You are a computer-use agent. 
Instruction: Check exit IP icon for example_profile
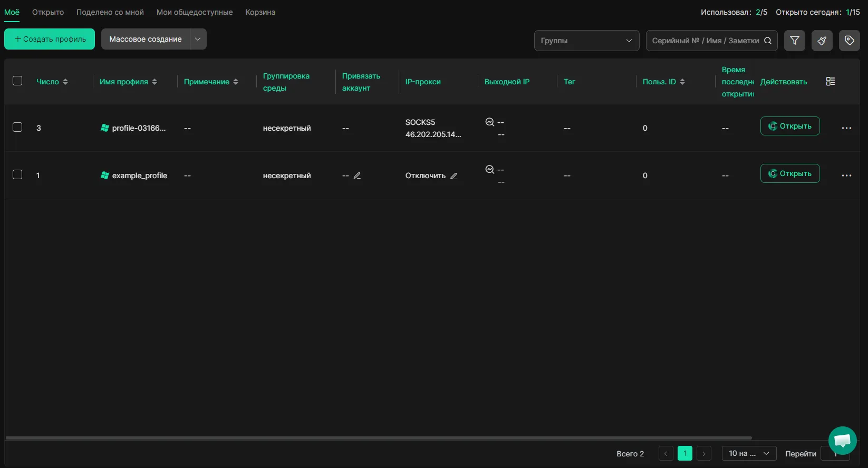coord(489,170)
